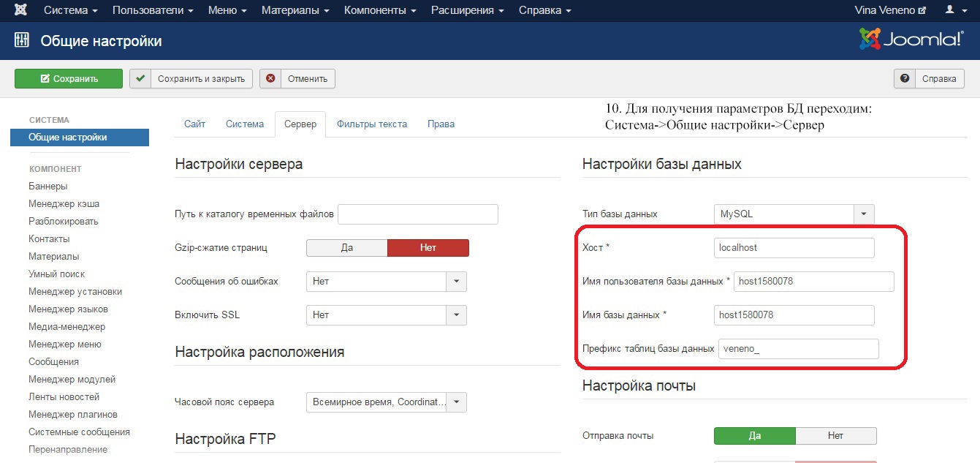
Task: Open Разблокировать in sidebar
Action: (x=64, y=222)
